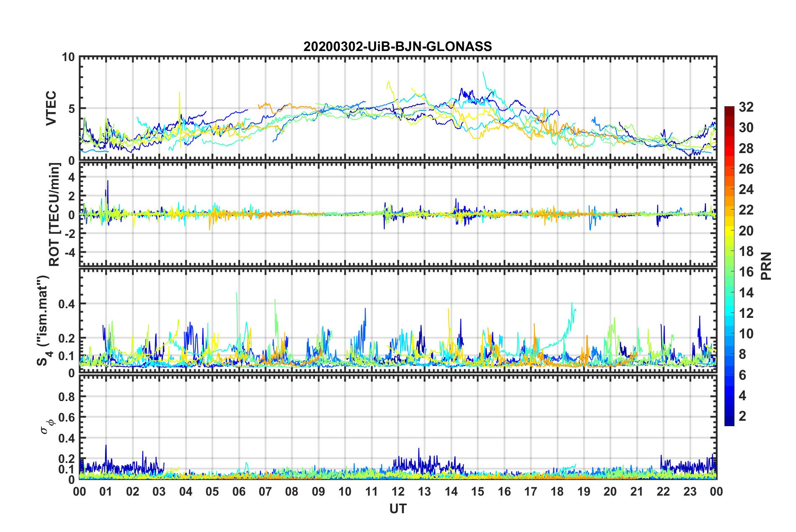Click inside the ROT plot panel
The width and height of the screenshot is (796, 532).
[x=398, y=215]
